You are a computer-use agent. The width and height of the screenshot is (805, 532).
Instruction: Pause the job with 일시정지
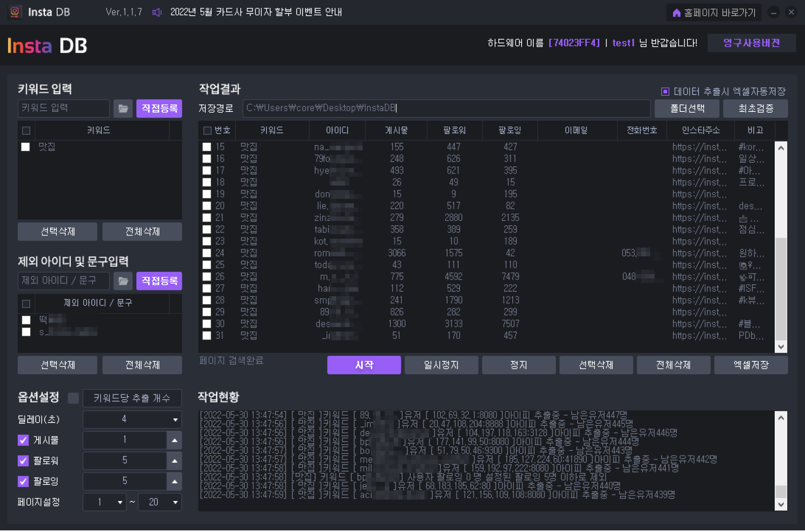pyautogui.click(x=441, y=365)
